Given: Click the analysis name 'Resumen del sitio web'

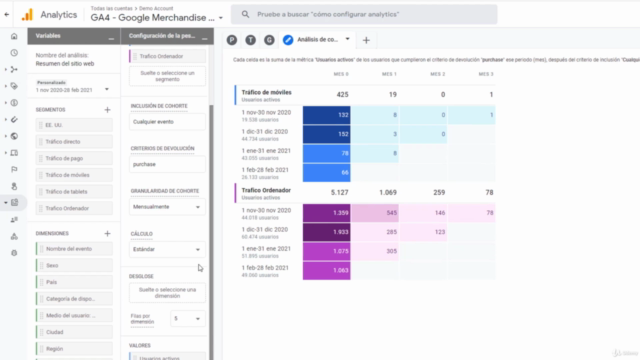Looking at the screenshot, I should click(65, 64).
